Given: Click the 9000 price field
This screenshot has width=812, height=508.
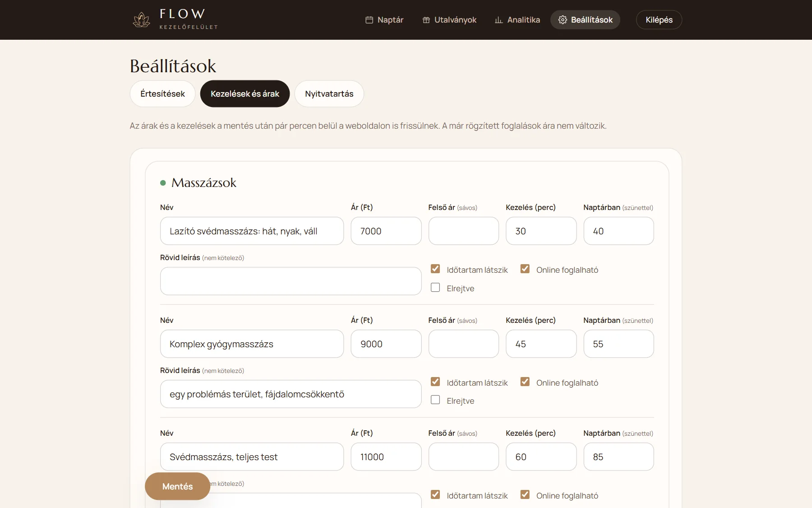Looking at the screenshot, I should [386, 344].
